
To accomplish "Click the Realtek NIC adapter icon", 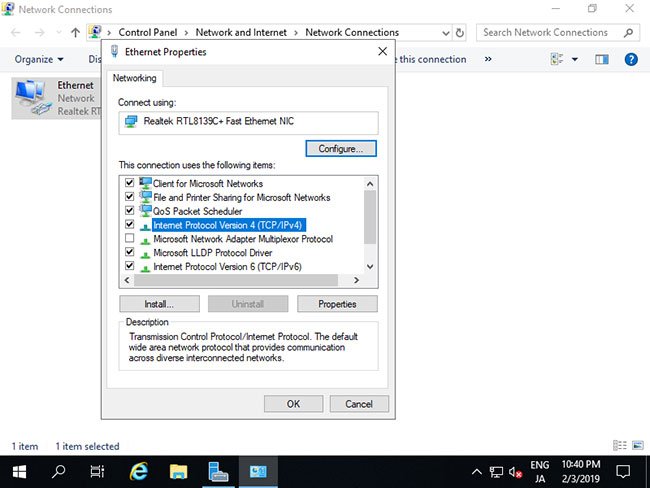I will [131, 121].
